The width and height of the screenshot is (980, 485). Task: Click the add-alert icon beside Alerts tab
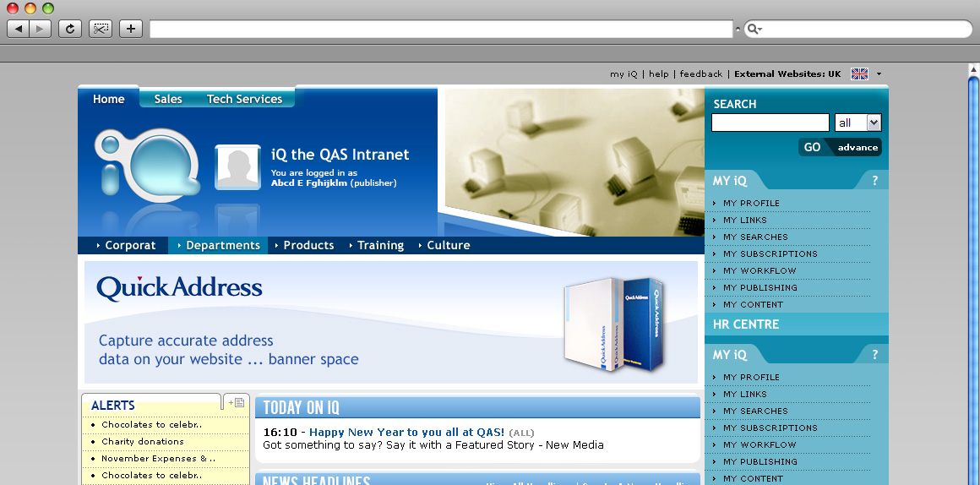coord(236,402)
